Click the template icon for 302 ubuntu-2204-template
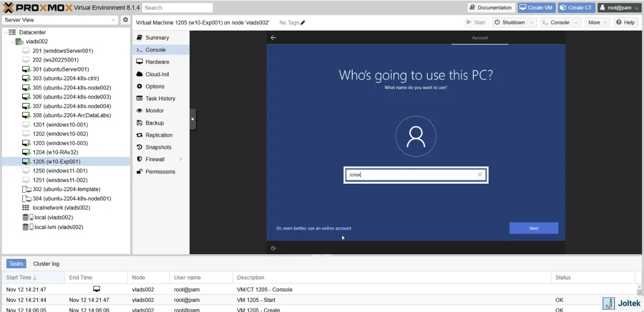 27,189
